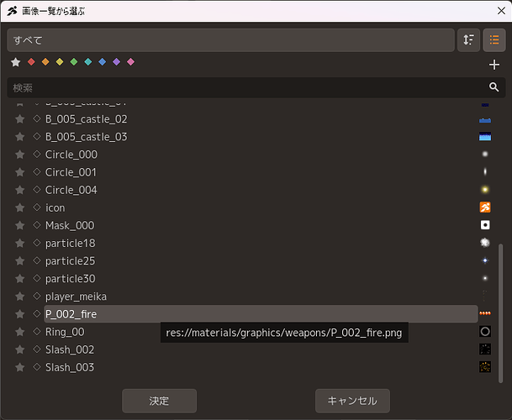Image resolution: width=512 pixels, height=420 pixels.
Task: Confirm with the 決定 button
Action: coord(159,401)
